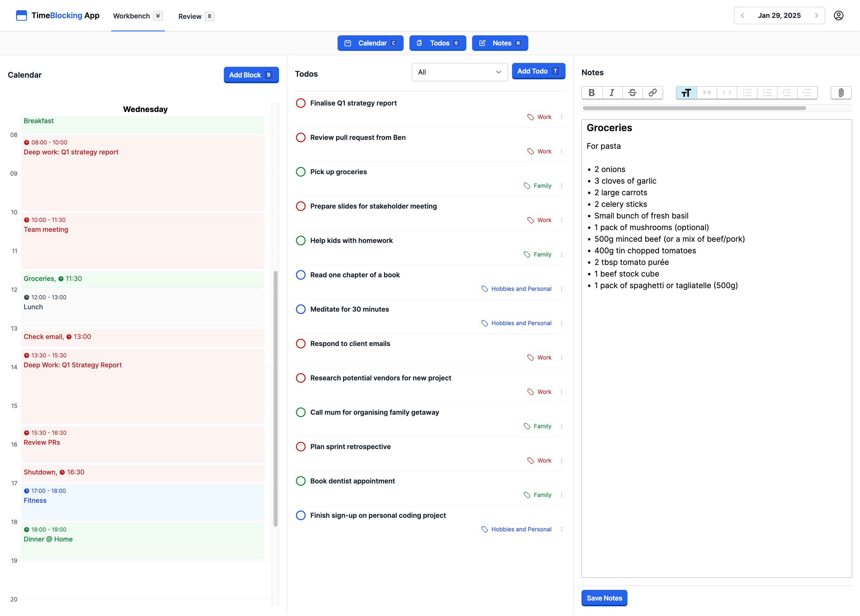The width and height of the screenshot is (860, 616).
Task: Mark 'Finalise Q1 strategy report' as done
Action: [x=301, y=103]
